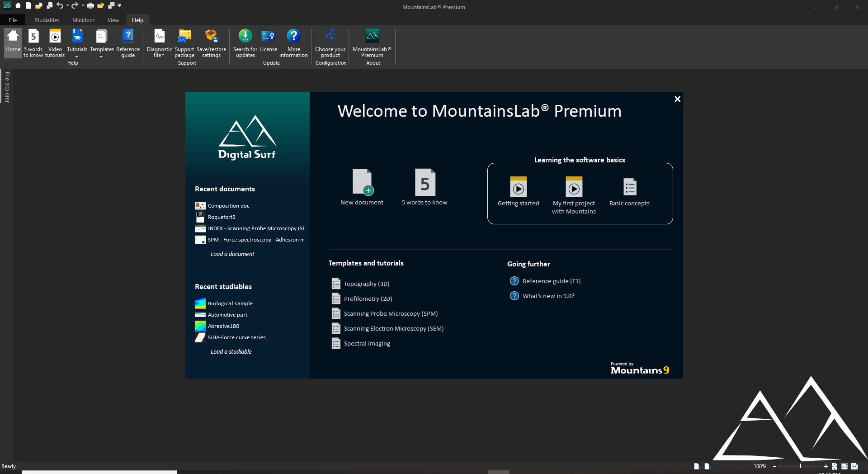Open the License icon
This screenshot has height=474, width=868.
tap(268, 41)
